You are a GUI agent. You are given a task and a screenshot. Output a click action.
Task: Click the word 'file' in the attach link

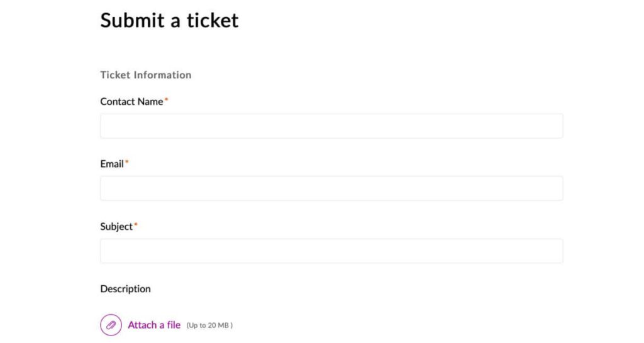pyautogui.click(x=174, y=325)
